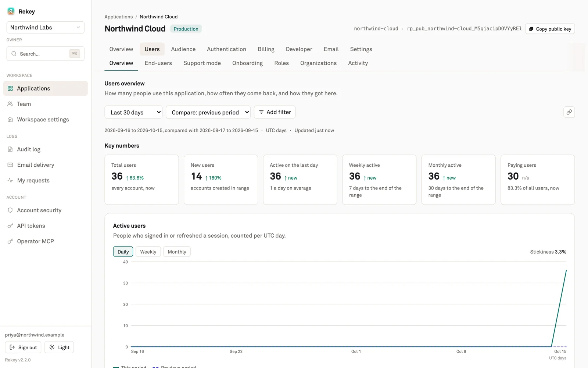Click the copy-link icon button
The image size is (588, 368).
click(x=569, y=112)
